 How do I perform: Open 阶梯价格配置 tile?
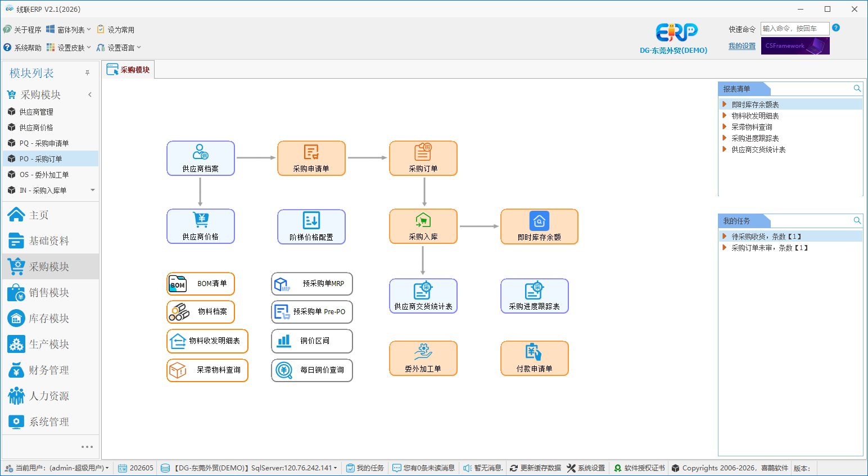(311, 226)
